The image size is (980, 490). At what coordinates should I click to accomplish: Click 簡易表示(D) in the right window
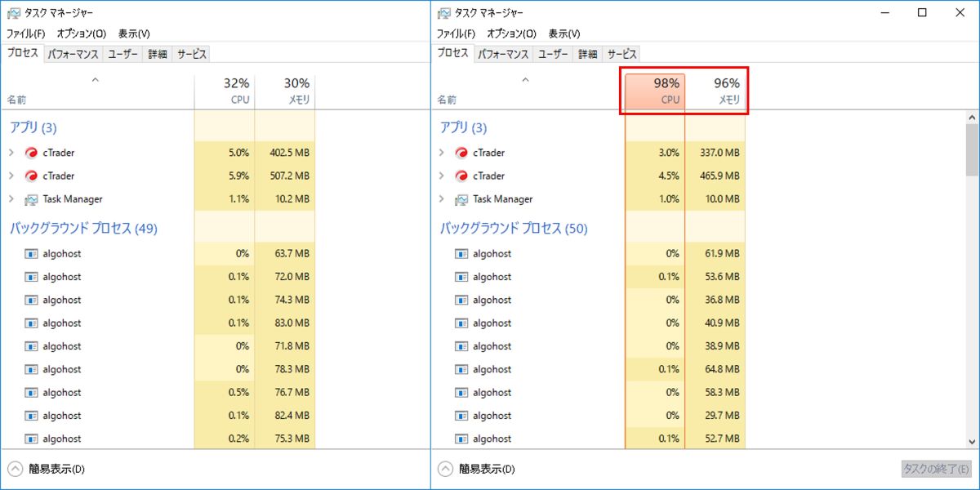coord(476,470)
